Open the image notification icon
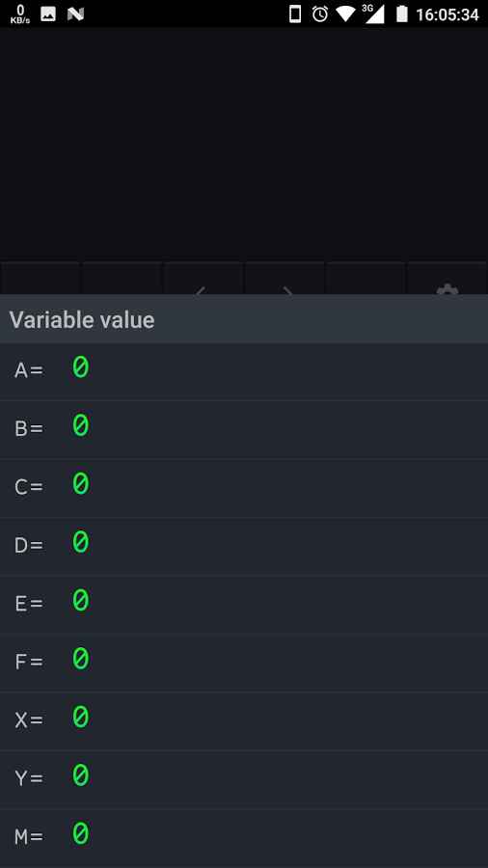 click(x=48, y=14)
